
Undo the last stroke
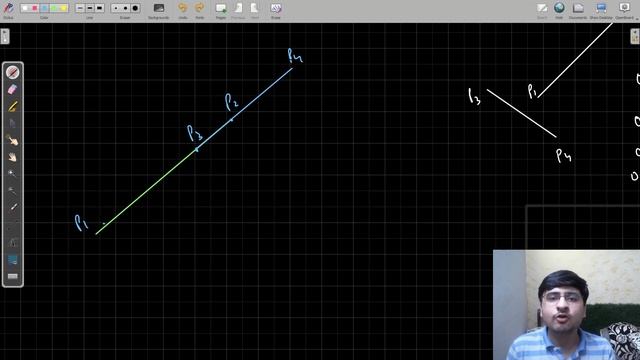pyautogui.click(x=182, y=10)
